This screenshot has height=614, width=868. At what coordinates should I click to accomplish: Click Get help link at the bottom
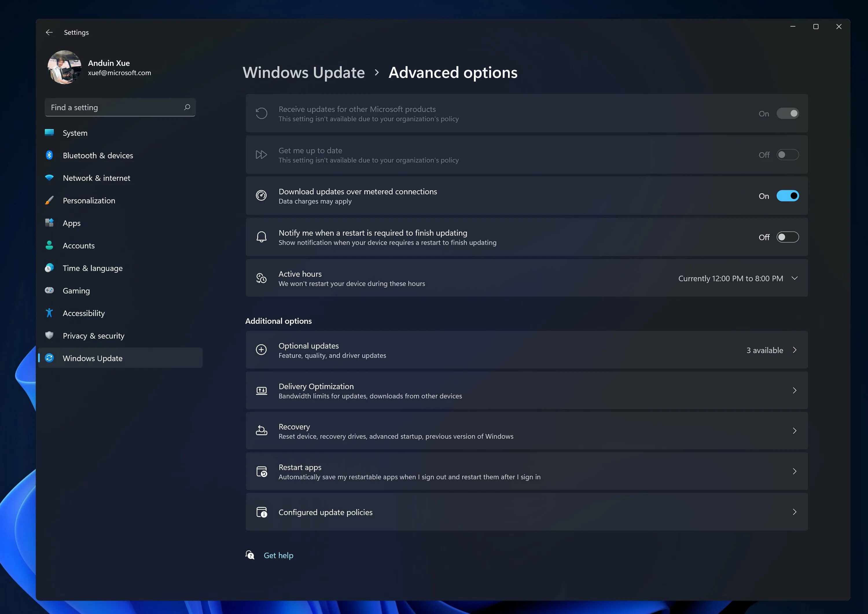(x=278, y=555)
